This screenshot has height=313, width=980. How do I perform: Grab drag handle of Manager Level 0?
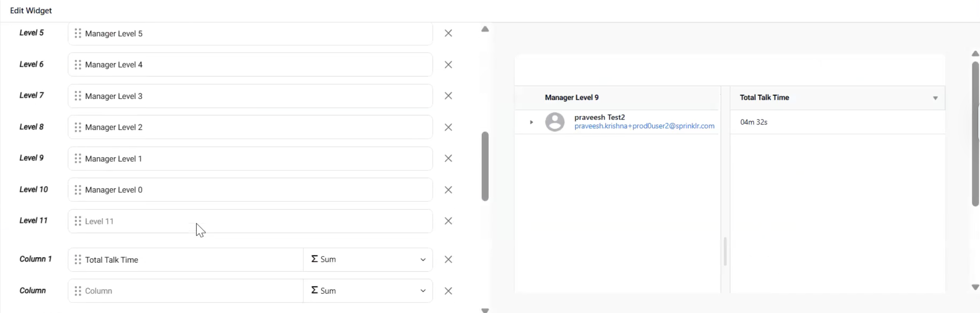tap(78, 190)
